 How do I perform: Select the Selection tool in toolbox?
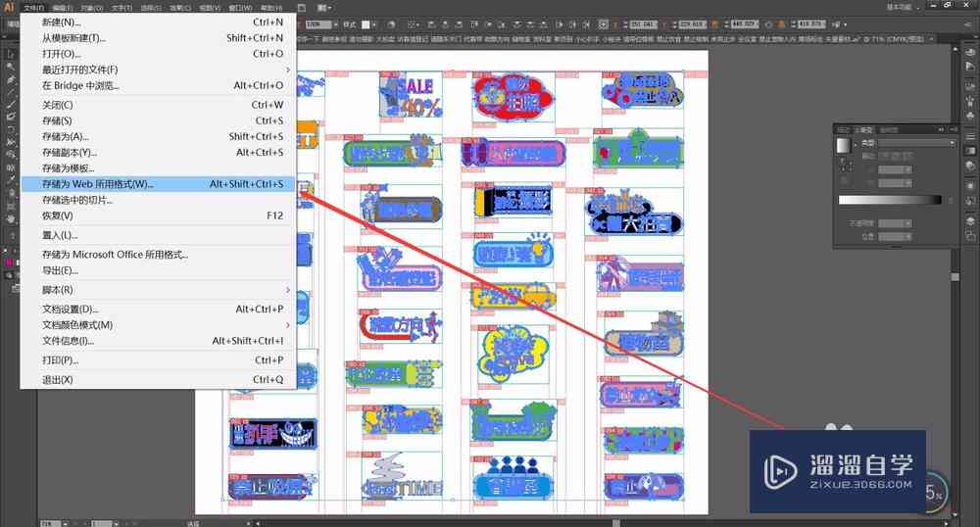click(10, 54)
